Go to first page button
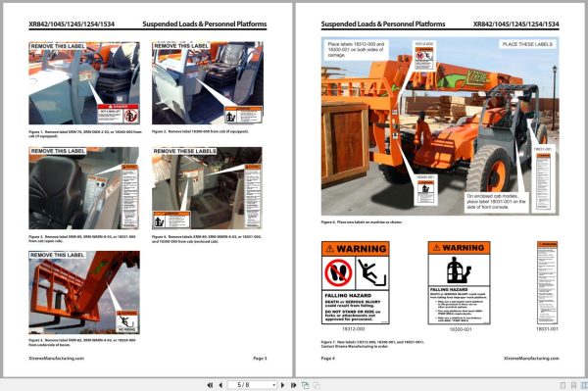The width and height of the screenshot is (588, 391). click(x=210, y=385)
